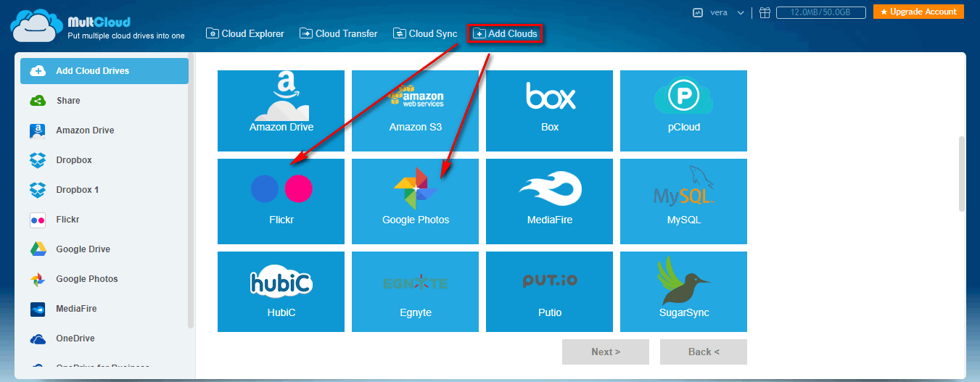980x382 pixels.
Task: Click the gift box icon
Action: [x=765, y=12]
